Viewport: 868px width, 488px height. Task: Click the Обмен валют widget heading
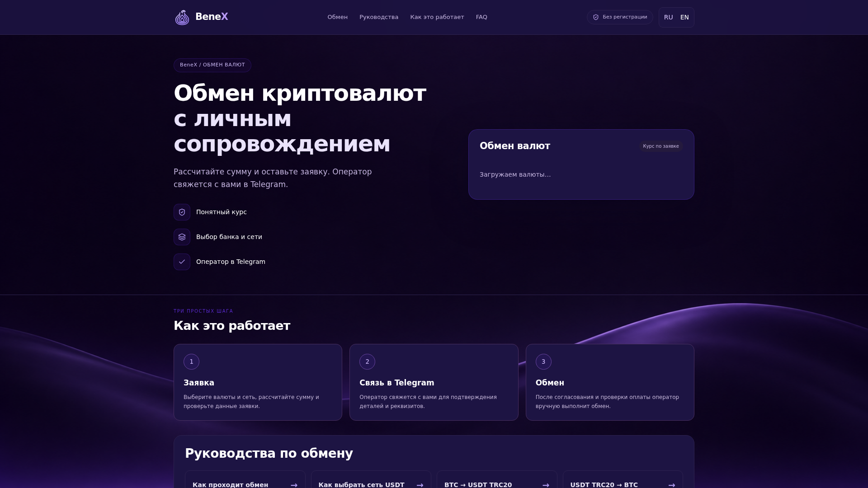pos(515,146)
